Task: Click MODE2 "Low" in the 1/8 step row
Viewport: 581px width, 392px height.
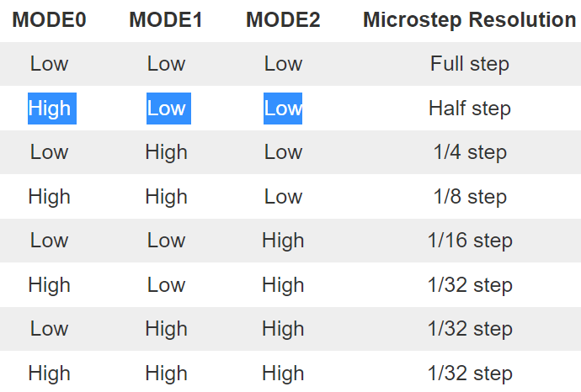Action: point(283,197)
